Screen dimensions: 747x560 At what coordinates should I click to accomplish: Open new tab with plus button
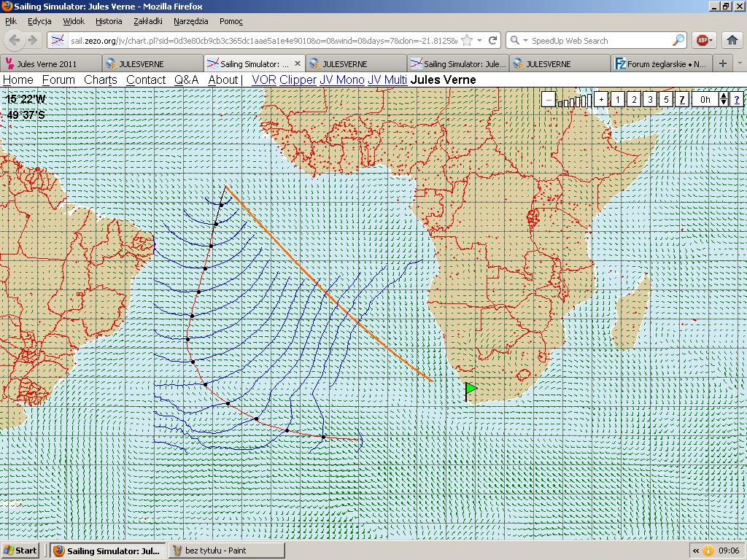(722, 63)
